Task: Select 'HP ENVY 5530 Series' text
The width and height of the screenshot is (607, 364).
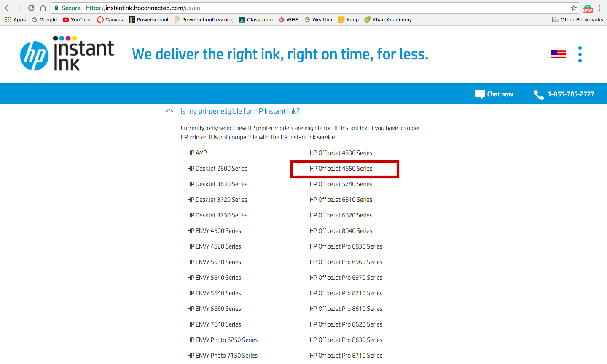Action: coord(214,262)
